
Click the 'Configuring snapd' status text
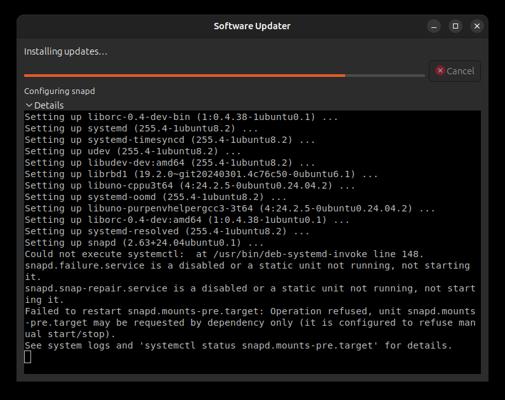[x=59, y=91]
